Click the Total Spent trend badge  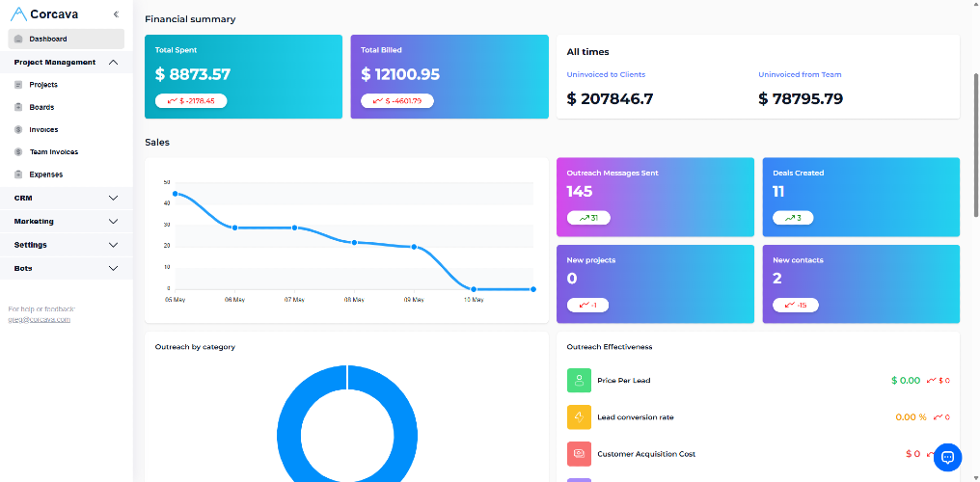click(191, 100)
